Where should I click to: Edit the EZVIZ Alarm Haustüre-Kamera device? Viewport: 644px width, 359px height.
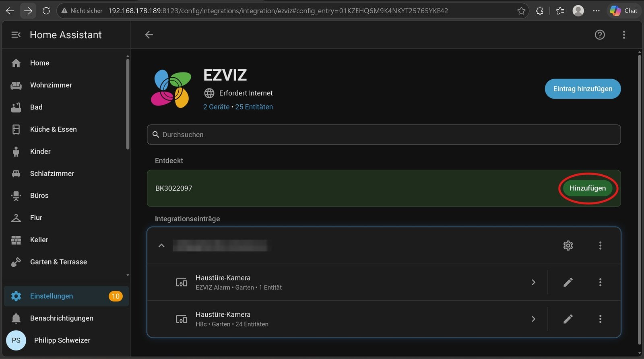click(568, 282)
